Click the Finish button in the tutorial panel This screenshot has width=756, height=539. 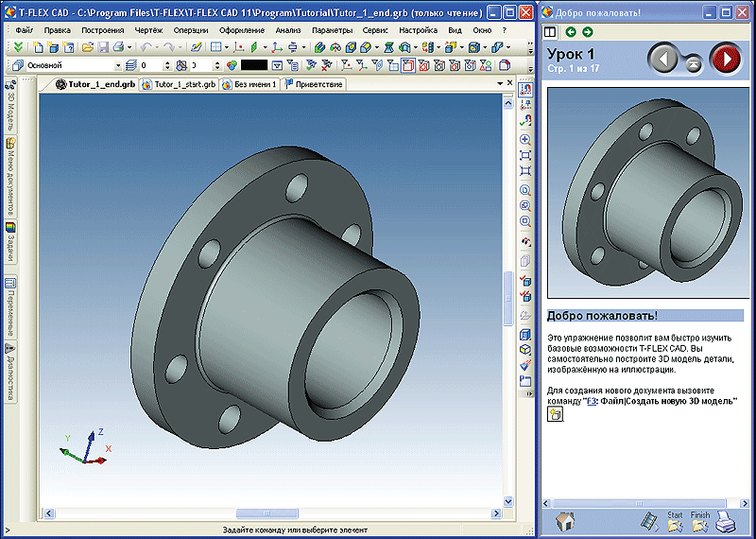tap(699, 521)
